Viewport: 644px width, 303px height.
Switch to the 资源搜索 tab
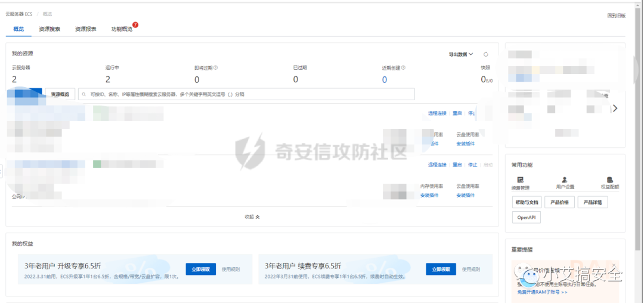49,29
